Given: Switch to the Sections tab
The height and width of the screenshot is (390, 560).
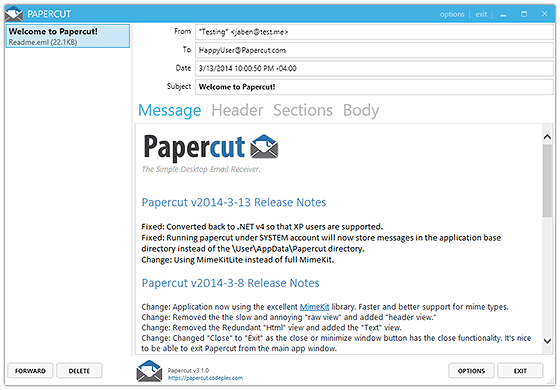Looking at the screenshot, I should pos(303,110).
